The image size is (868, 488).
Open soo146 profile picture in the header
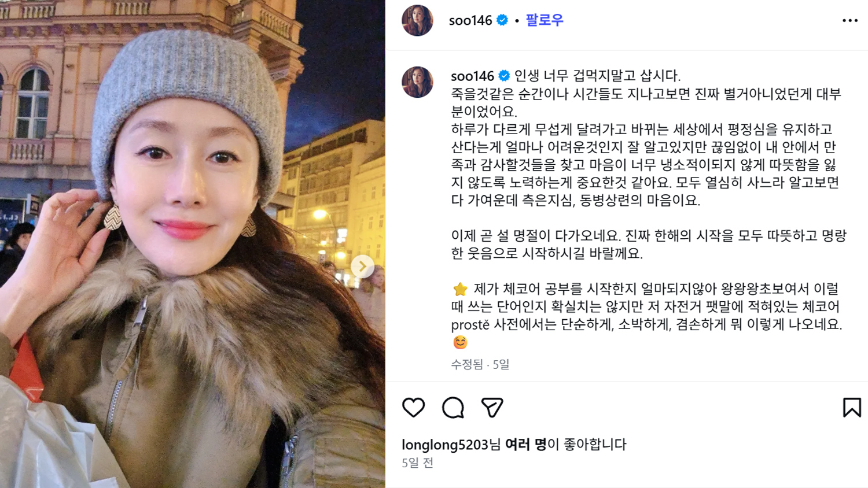(x=417, y=20)
